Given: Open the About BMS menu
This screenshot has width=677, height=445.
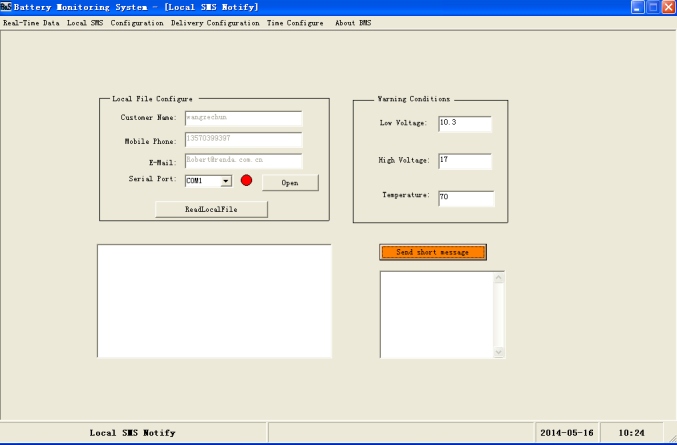Looking at the screenshot, I should (x=353, y=23).
